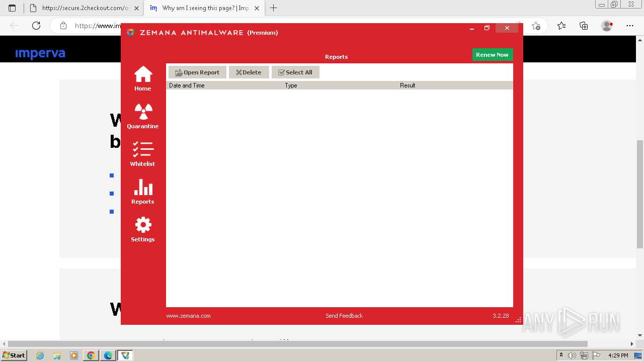The height and width of the screenshot is (362, 644).
Task: Open browser tab actions menu
Action: coord(12,8)
